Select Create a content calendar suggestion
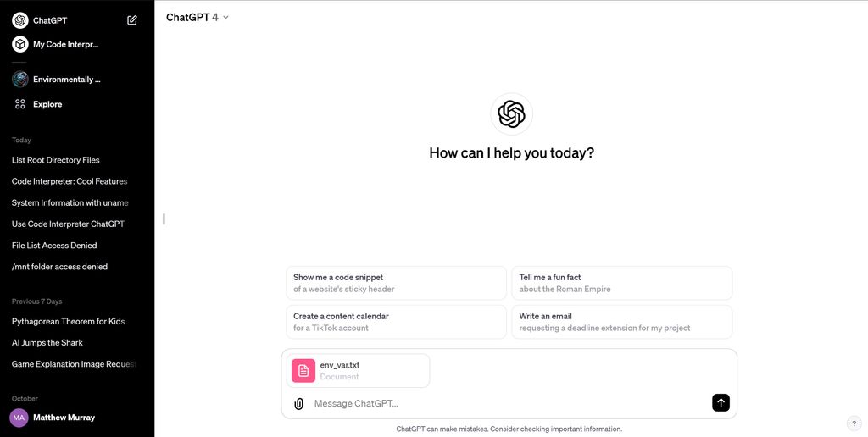This screenshot has width=868, height=437. [395, 322]
